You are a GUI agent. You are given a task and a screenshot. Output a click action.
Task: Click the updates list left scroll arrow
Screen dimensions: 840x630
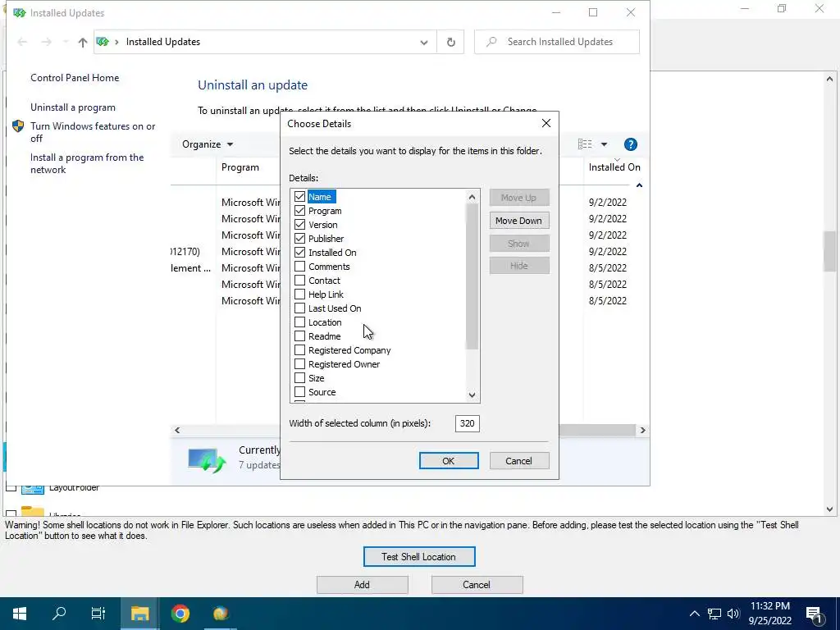177,430
